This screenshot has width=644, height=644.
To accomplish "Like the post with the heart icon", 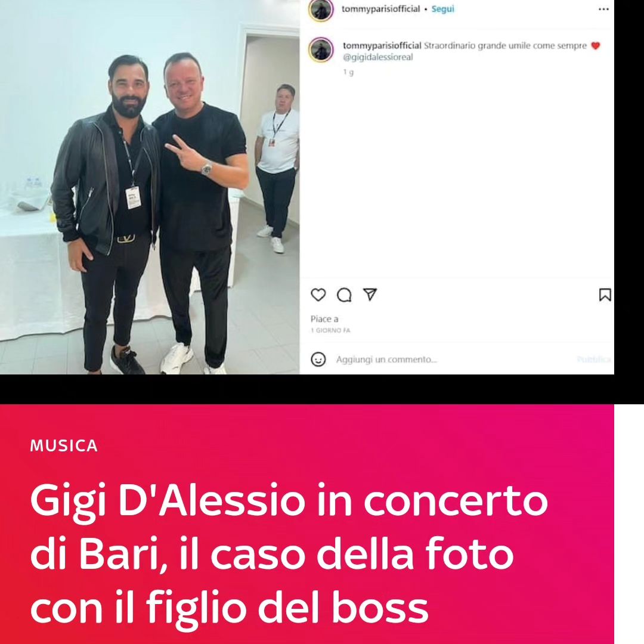I will coord(318,295).
